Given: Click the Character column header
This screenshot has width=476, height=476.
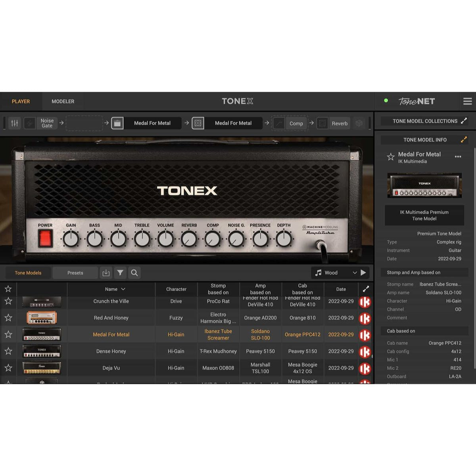Looking at the screenshot, I should 176,289.
